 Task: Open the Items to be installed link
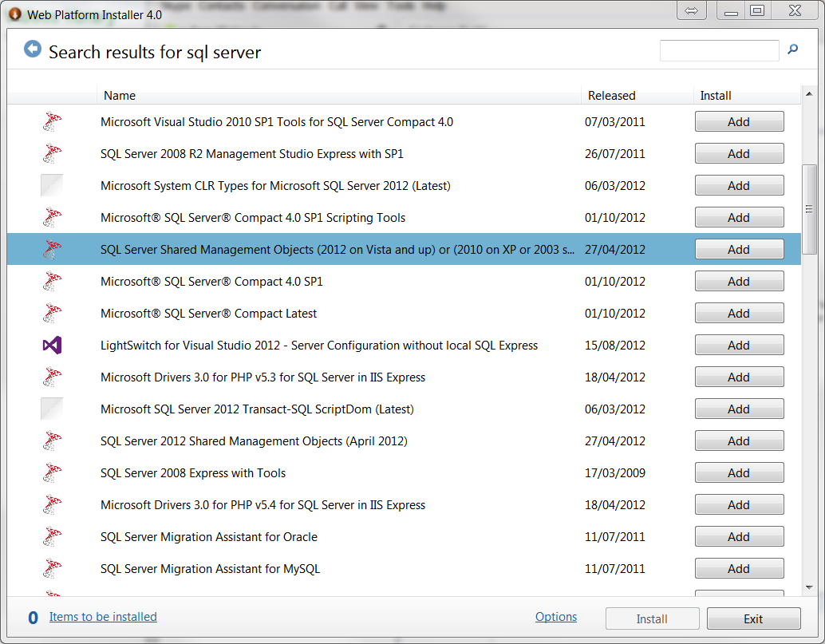pyautogui.click(x=103, y=617)
